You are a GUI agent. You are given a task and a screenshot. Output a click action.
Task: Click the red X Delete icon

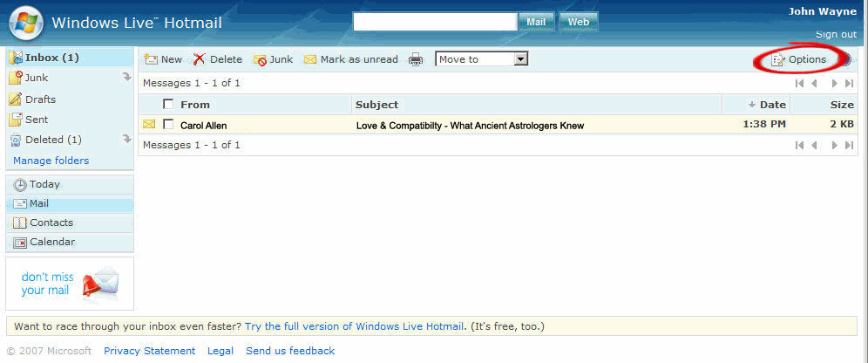click(x=199, y=59)
